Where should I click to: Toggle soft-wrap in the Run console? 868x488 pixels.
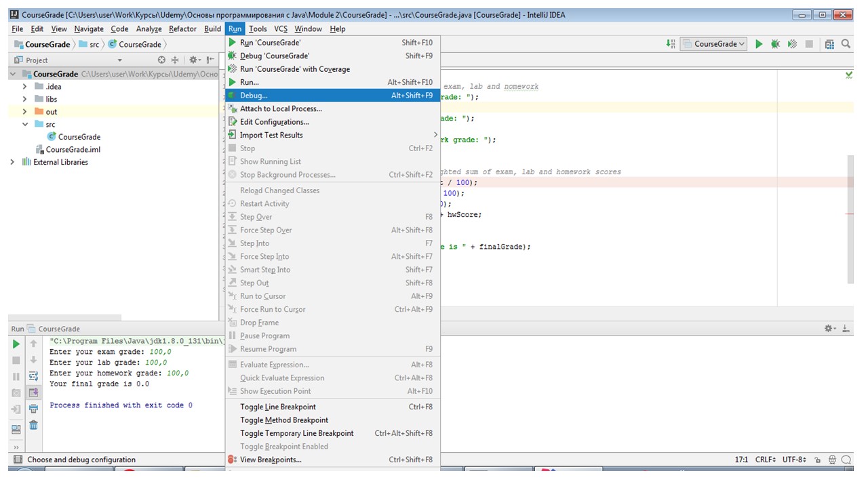click(x=33, y=376)
